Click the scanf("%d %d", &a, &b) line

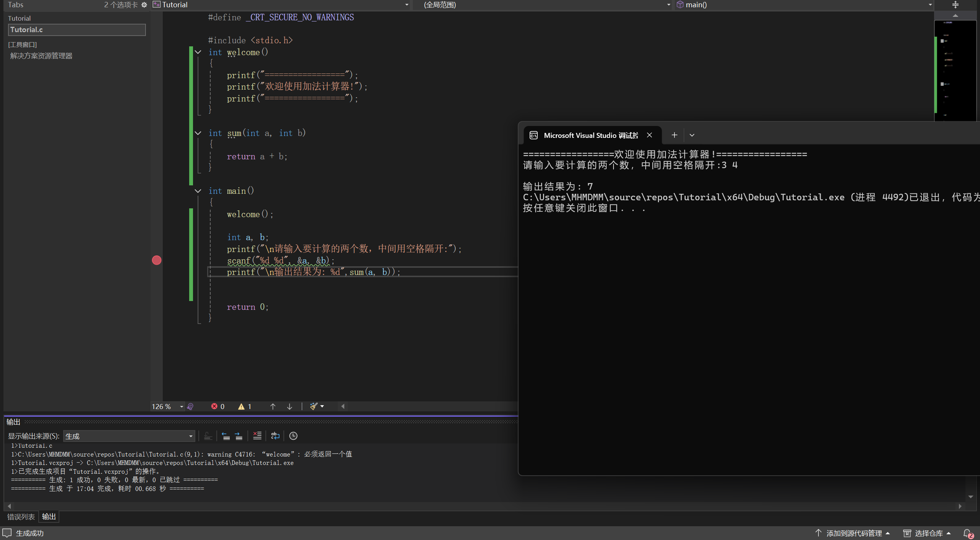pyautogui.click(x=281, y=260)
